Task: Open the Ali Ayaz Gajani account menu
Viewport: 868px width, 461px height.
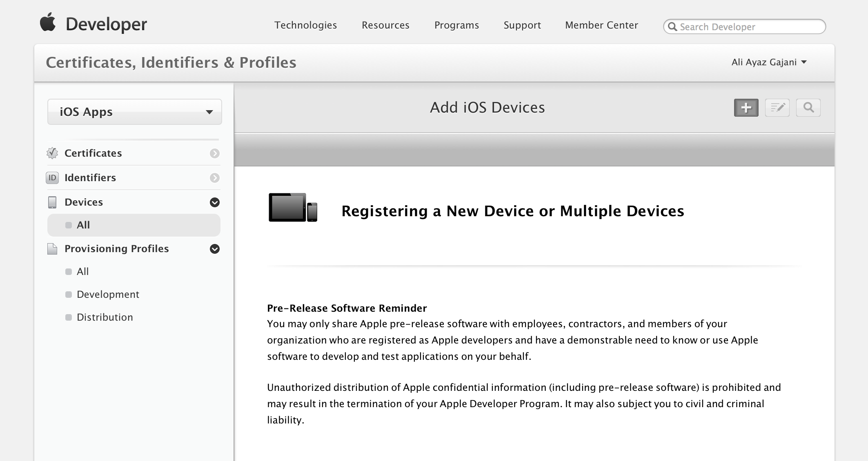Action: coord(769,62)
